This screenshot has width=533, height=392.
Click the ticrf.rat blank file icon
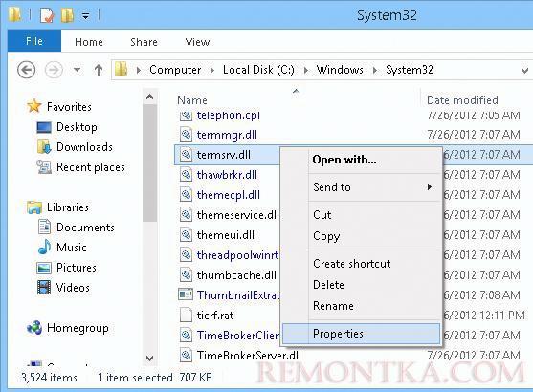pyautogui.click(x=186, y=315)
